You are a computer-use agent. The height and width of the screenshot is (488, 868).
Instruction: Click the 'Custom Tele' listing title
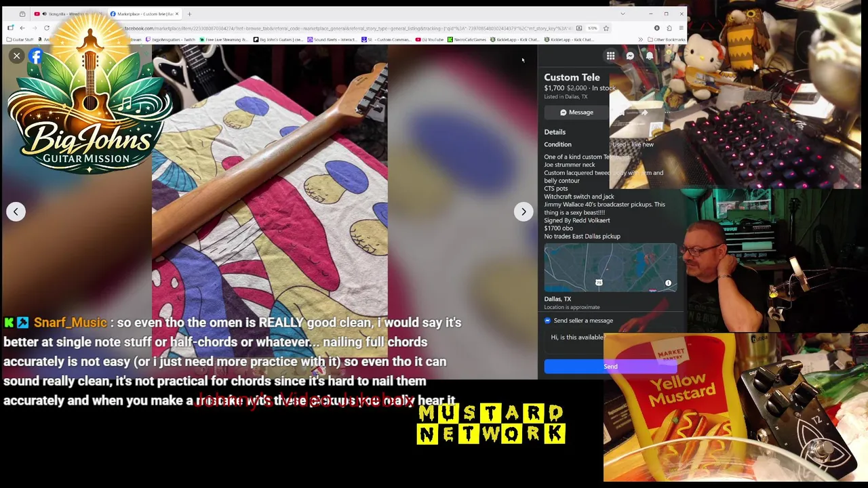572,77
